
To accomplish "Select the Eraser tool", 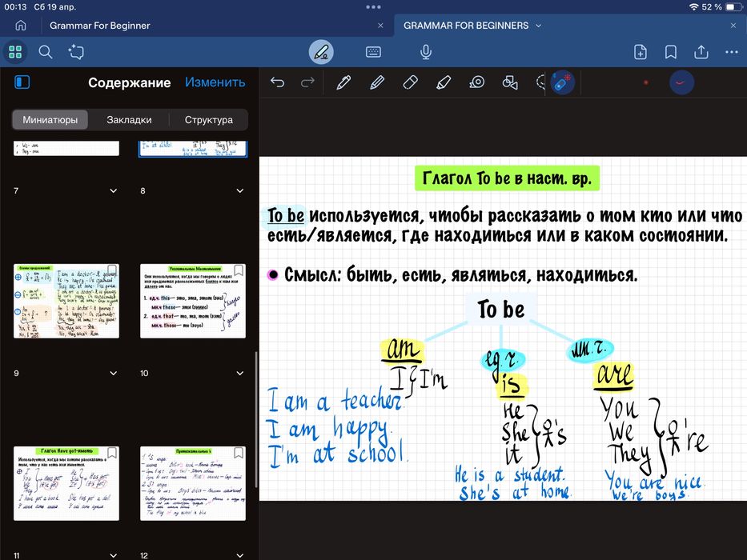I will click(x=410, y=82).
